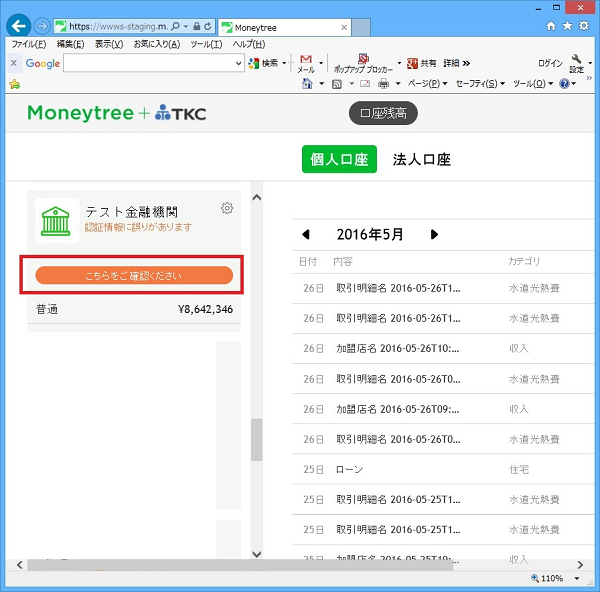The image size is (600, 592).
Task: Click the Moneytree + TKC logo
Action: click(x=117, y=113)
